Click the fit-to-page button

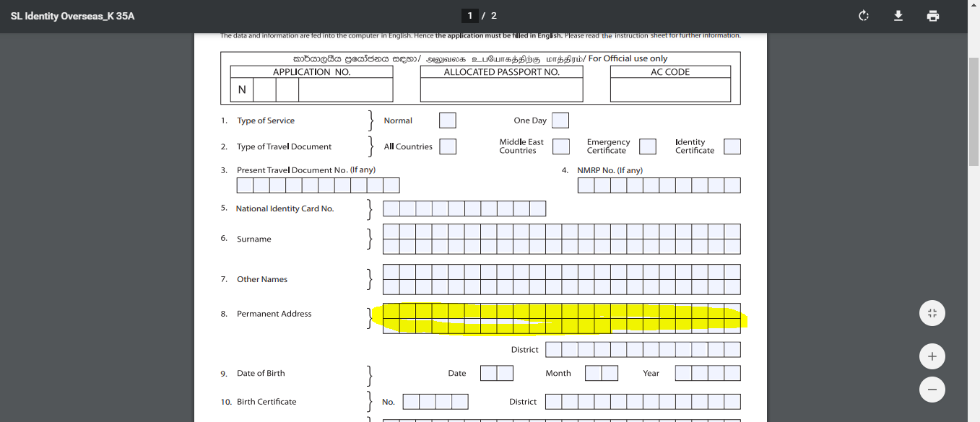pyautogui.click(x=932, y=313)
